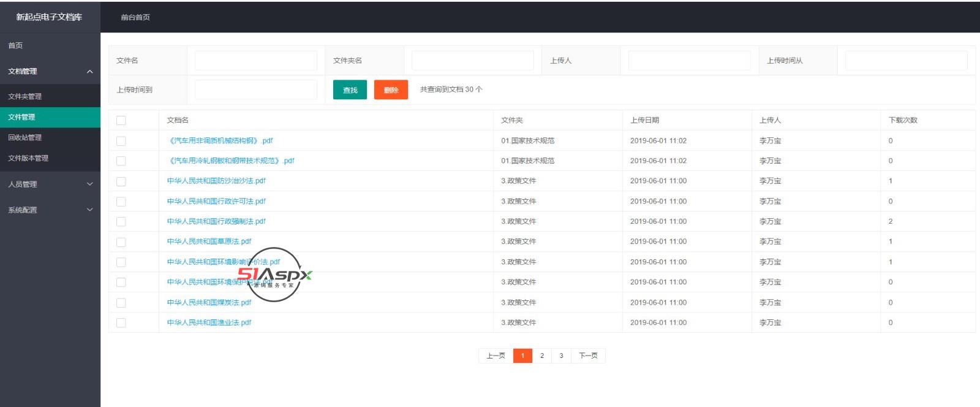Go to 前台首页 in top bar
The height and width of the screenshot is (407, 980).
(135, 17)
